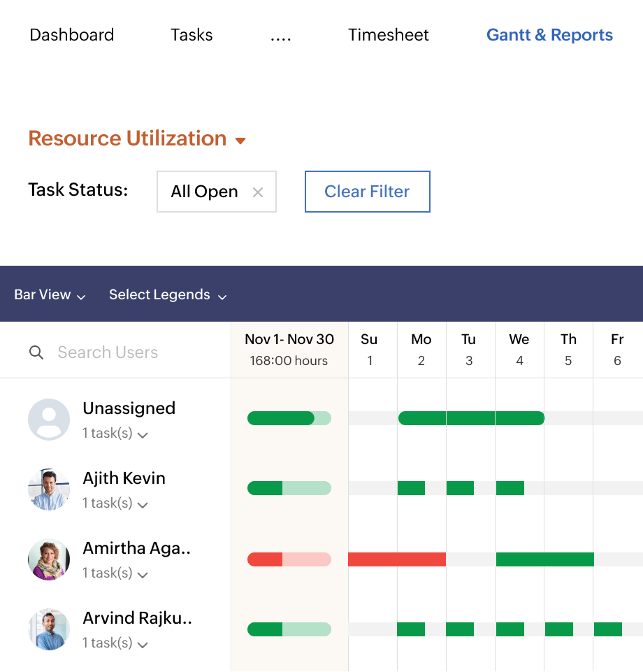
Task: Select the Gantt & Reports tab
Action: click(x=549, y=35)
